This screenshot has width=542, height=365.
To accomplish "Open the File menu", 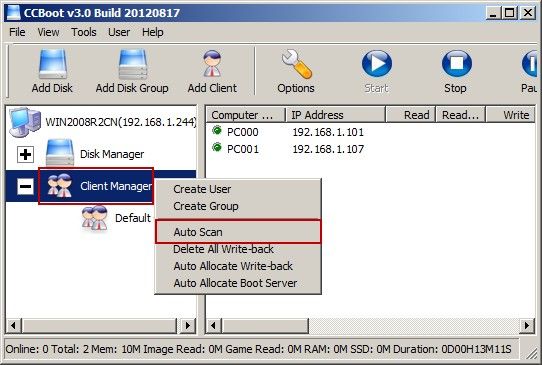I will 17,32.
